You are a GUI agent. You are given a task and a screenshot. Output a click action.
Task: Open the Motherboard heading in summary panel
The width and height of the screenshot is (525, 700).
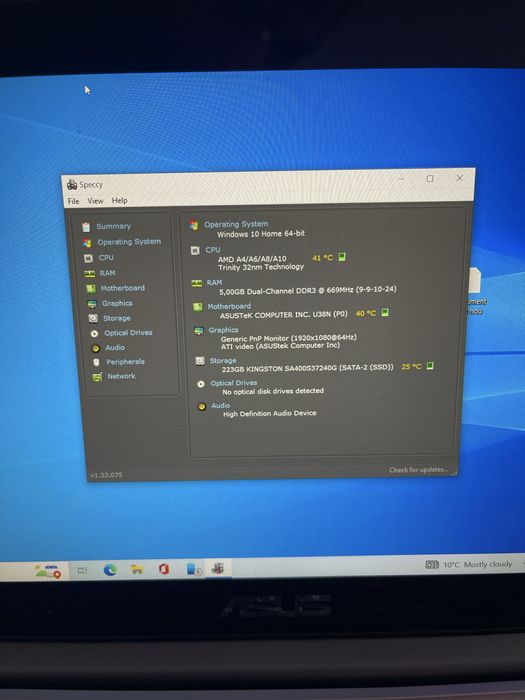point(229,306)
